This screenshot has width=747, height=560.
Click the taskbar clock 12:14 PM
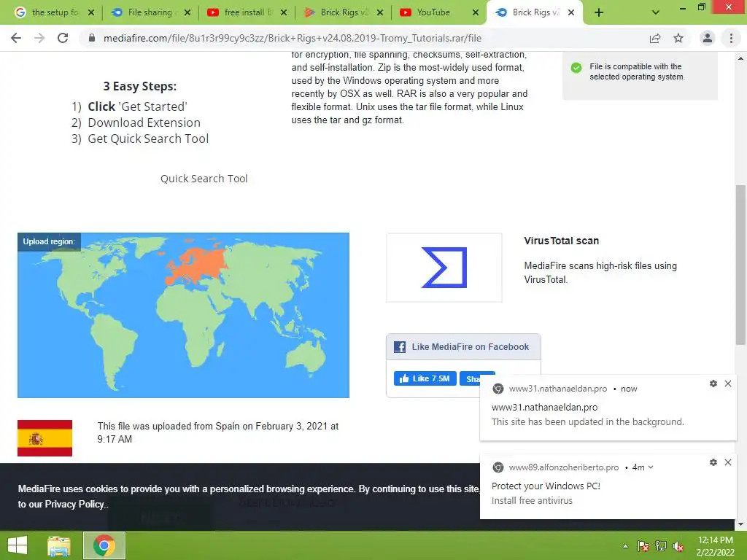point(715,540)
